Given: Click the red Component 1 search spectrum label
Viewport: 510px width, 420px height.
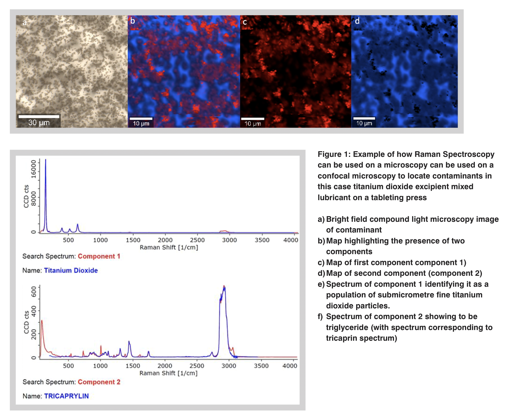Looking at the screenshot, I should (x=99, y=256).
